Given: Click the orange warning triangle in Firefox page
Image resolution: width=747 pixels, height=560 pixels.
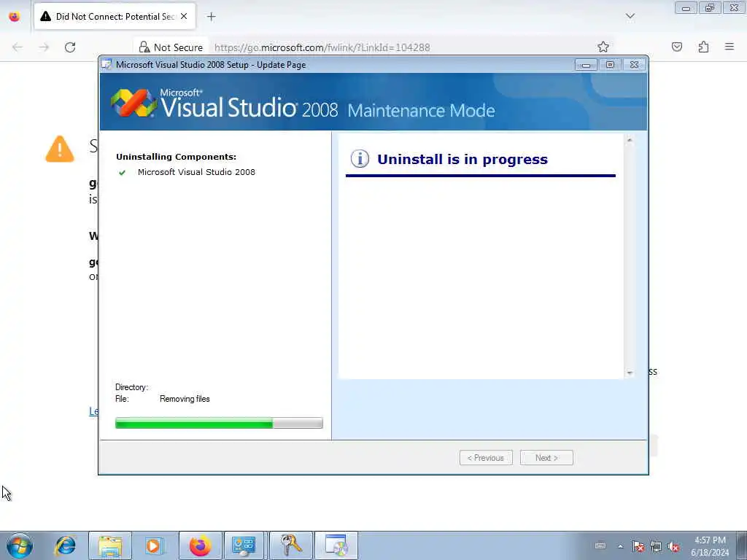Looking at the screenshot, I should [60, 149].
